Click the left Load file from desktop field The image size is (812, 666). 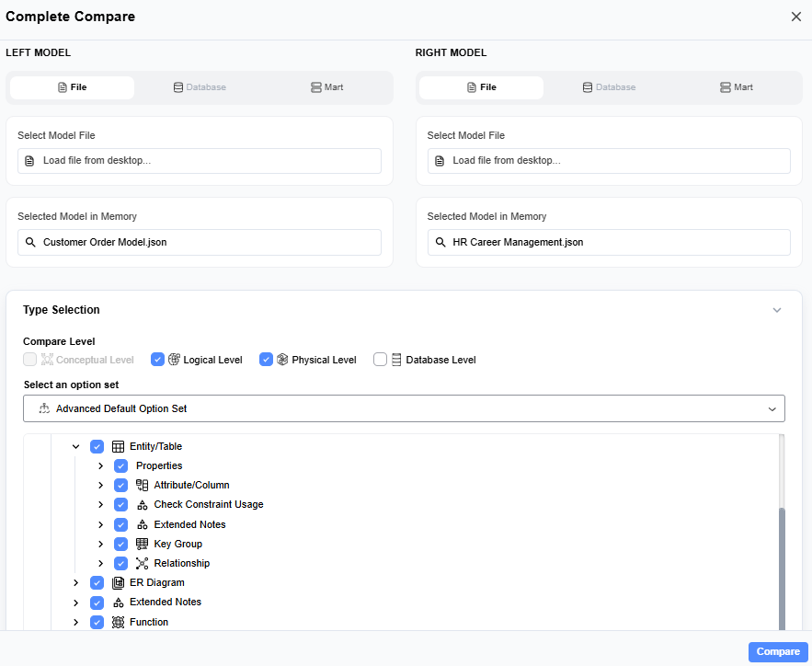pos(200,161)
